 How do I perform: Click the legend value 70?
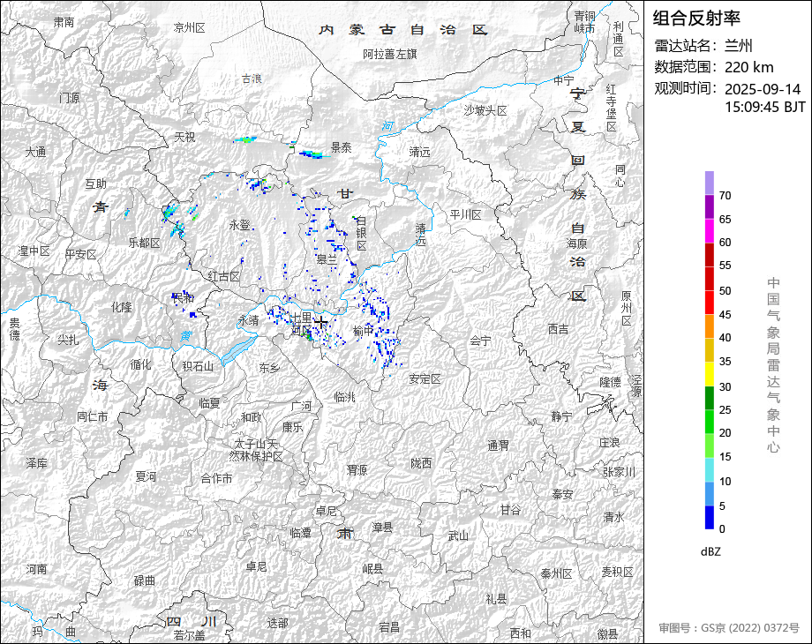(725, 196)
